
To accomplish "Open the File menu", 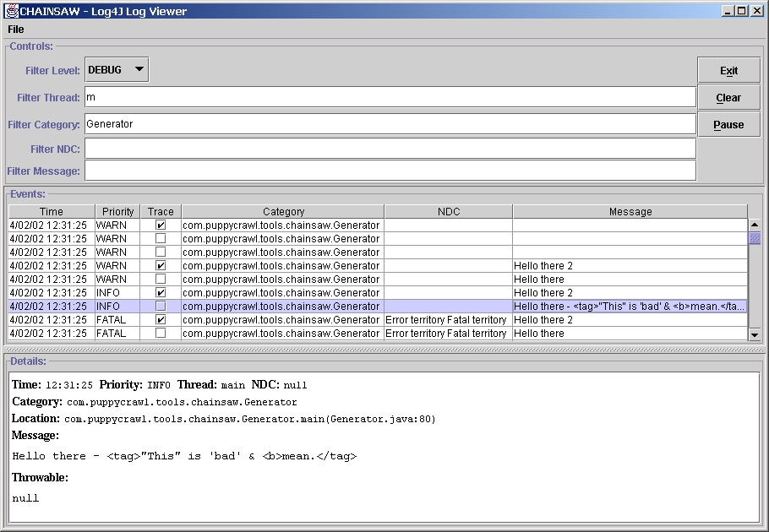I will [16, 30].
